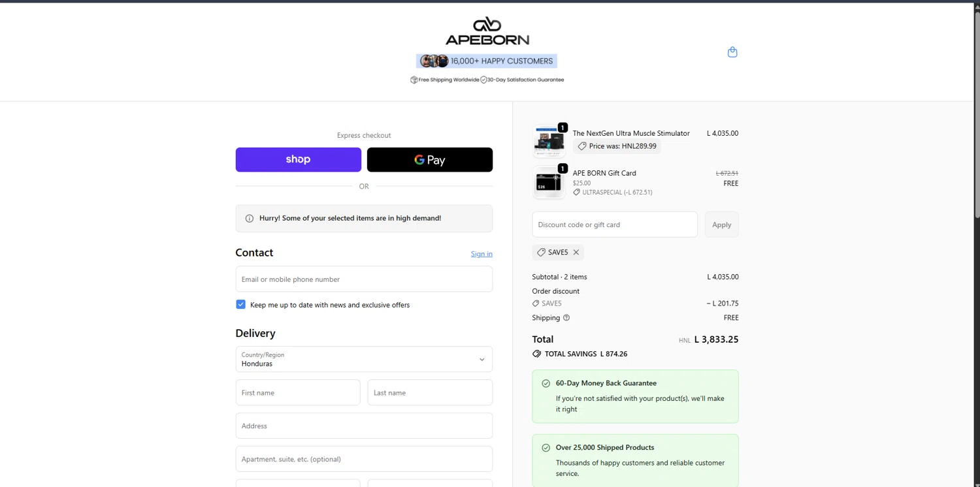Click the ULTRASPECIAL discount tag icon
The height and width of the screenshot is (487, 980).
point(577,193)
